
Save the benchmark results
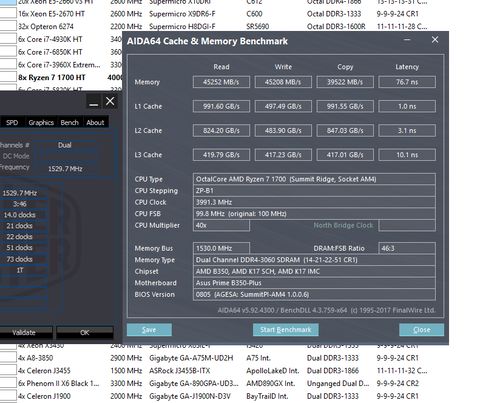pos(149,330)
